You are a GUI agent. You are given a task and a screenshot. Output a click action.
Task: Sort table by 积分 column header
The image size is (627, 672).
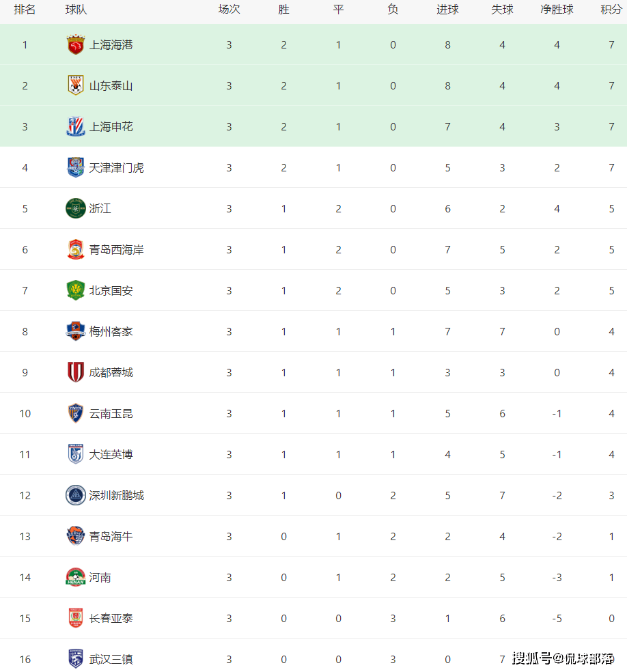611,10
